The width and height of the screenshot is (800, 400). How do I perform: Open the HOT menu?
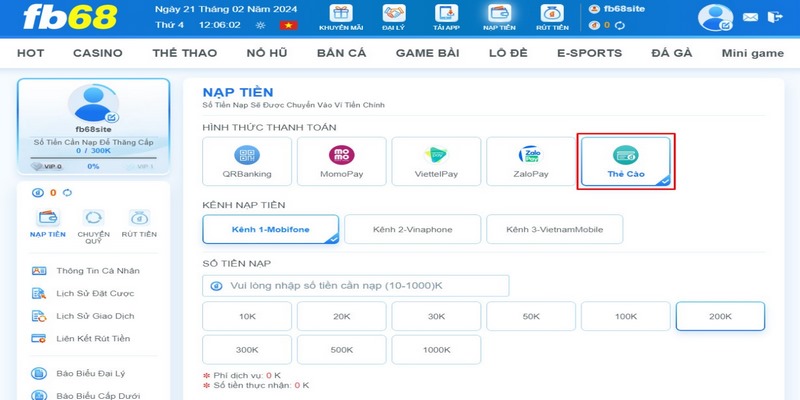tap(31, 53)
